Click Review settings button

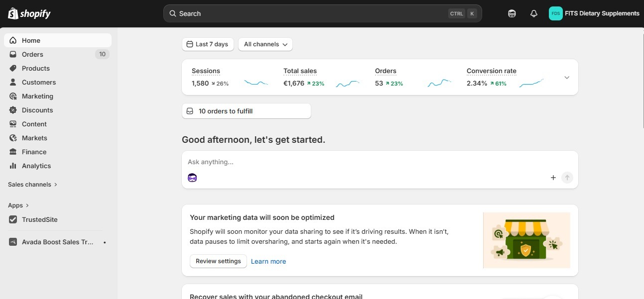(x=218, y=261)
